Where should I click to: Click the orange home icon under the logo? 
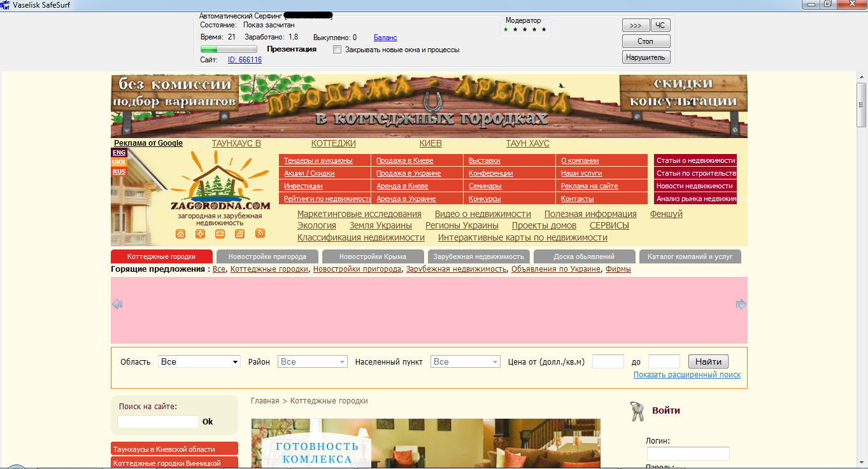pyautogui.click(x=180, y=234)
